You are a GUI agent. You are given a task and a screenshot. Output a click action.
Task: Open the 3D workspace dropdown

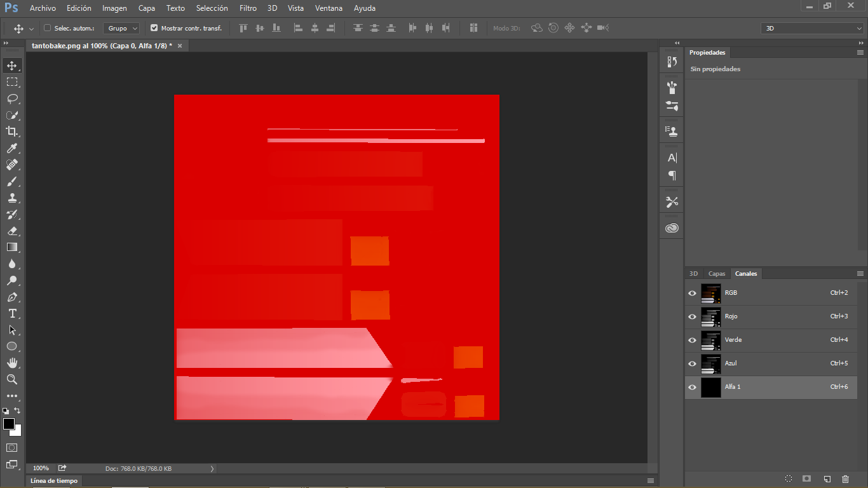(812, 29)
